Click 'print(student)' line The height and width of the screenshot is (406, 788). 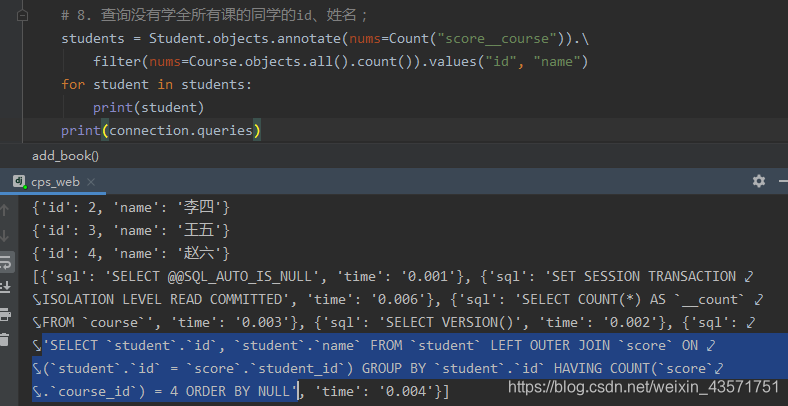tap(148, 108)
